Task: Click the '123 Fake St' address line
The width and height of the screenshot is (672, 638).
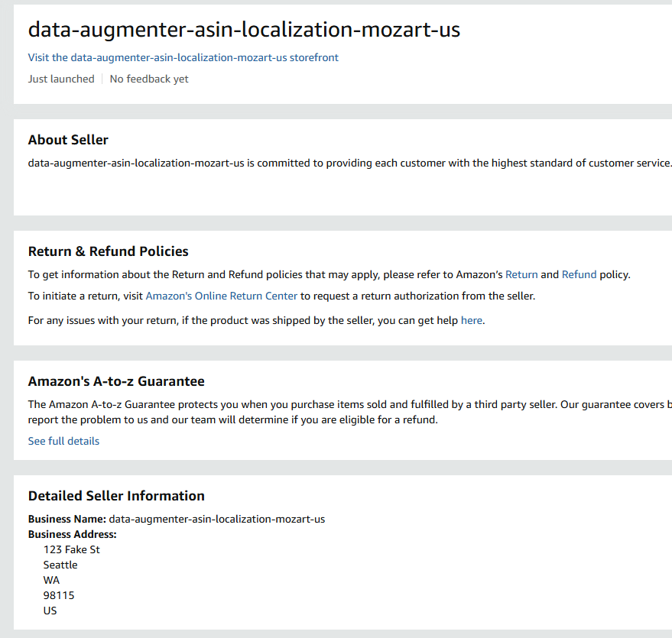Action: coord(72,549)
